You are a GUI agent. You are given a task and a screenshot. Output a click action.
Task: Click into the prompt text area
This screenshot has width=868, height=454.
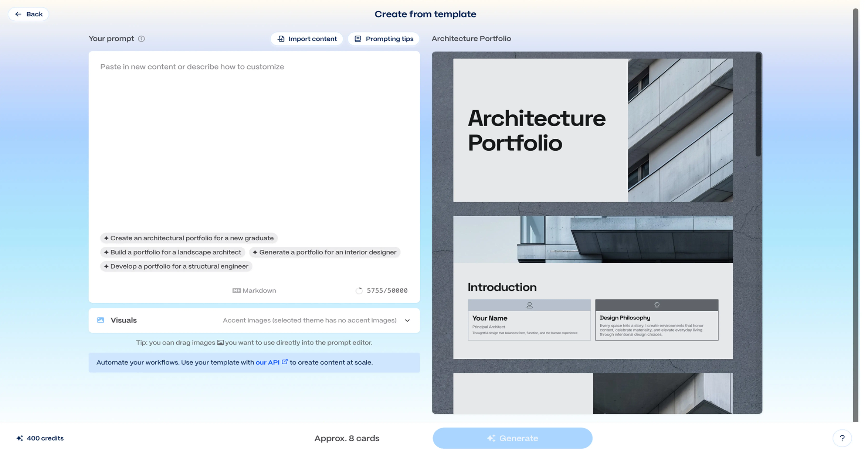coord(254,141)
